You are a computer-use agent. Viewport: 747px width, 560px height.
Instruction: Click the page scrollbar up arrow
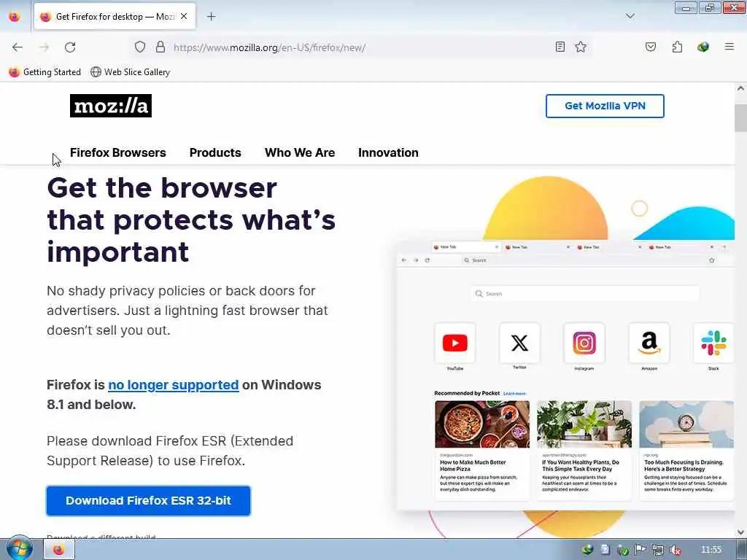[x=740, y=88]
